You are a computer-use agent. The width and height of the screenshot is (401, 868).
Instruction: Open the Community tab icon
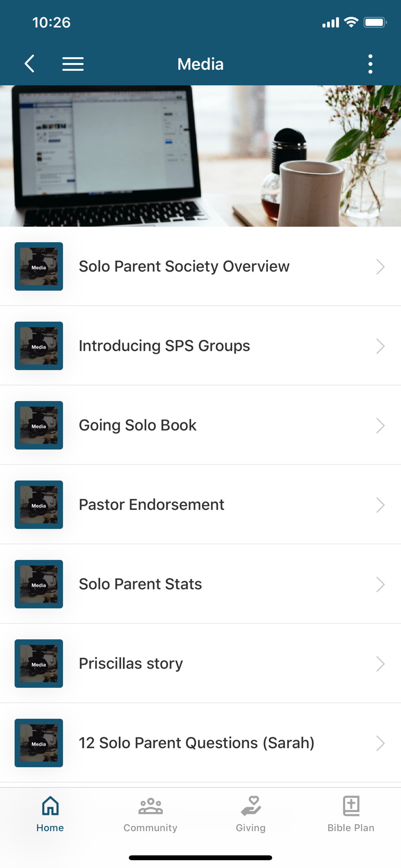150,806
